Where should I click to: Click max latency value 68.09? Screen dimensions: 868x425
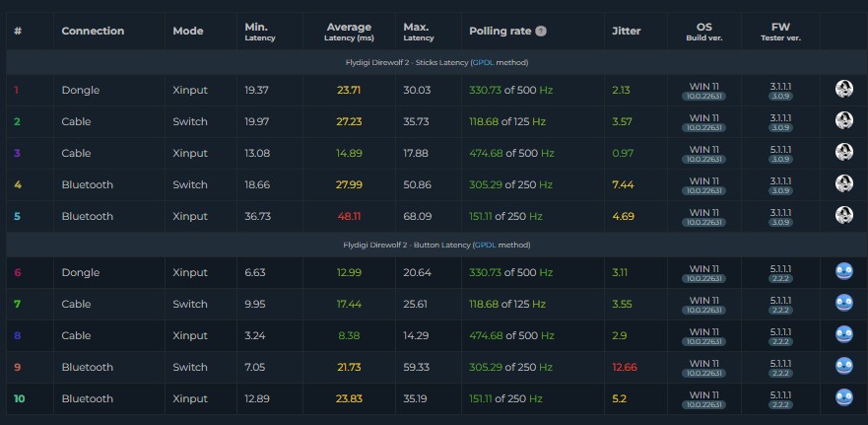tap(418, 216)
